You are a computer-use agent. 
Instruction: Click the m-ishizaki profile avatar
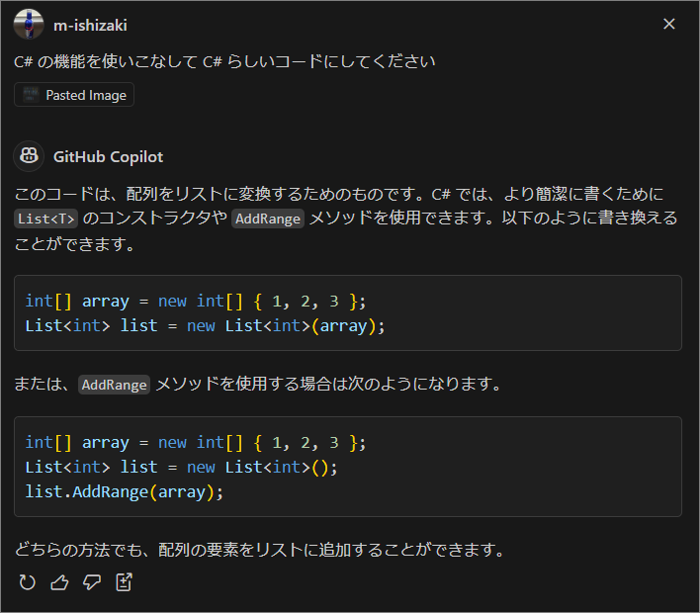pos(29,24)
